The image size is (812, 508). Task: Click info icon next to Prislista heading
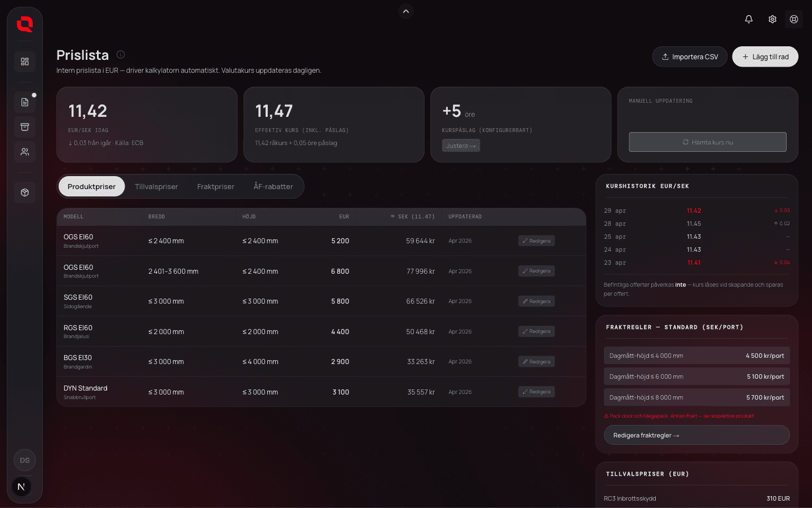point(121,55)
